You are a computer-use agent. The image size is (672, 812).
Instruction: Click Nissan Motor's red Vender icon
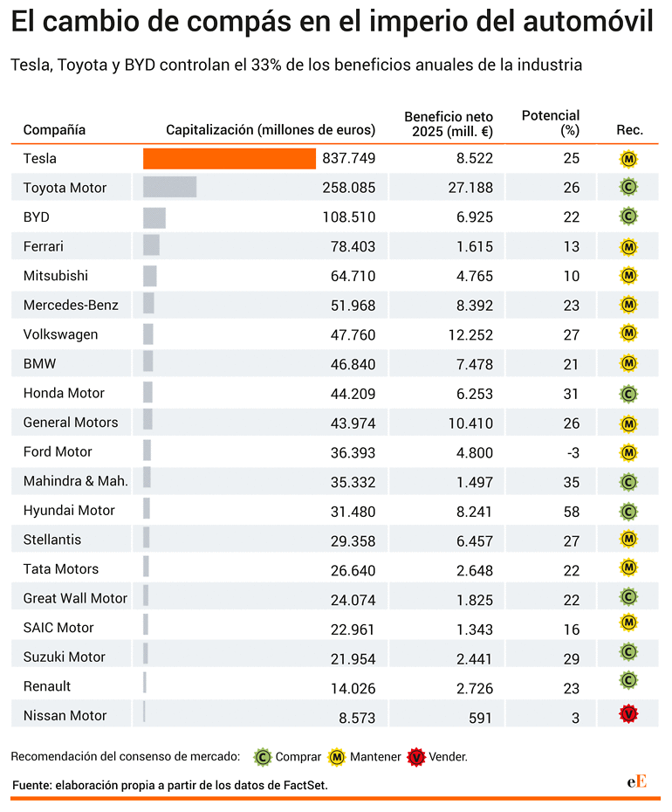628,714
